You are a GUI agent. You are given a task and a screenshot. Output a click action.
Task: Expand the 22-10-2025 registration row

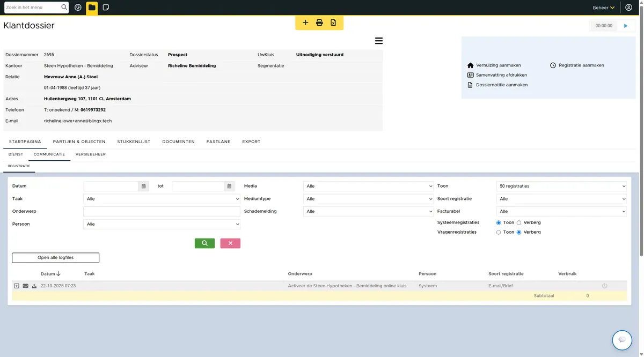(17, 286)
